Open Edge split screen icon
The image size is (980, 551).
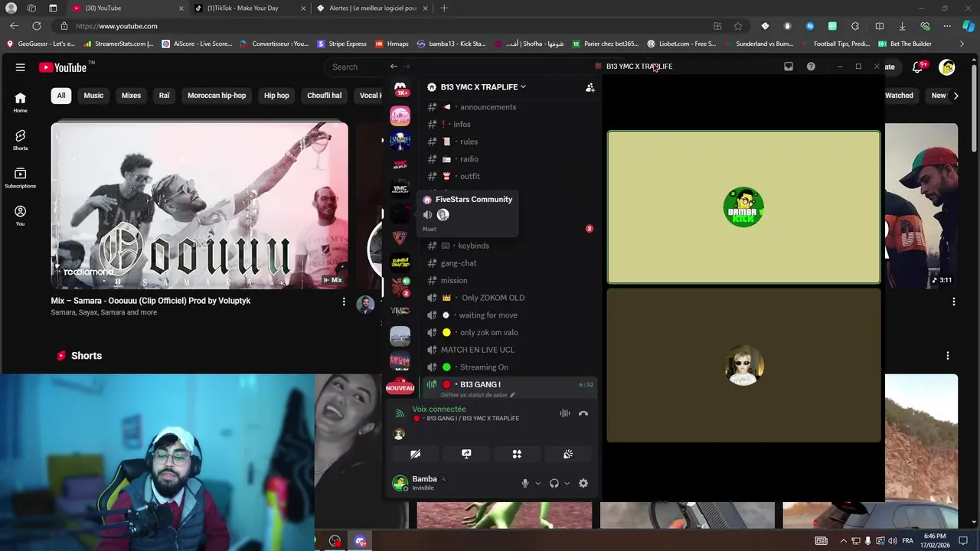880,26
